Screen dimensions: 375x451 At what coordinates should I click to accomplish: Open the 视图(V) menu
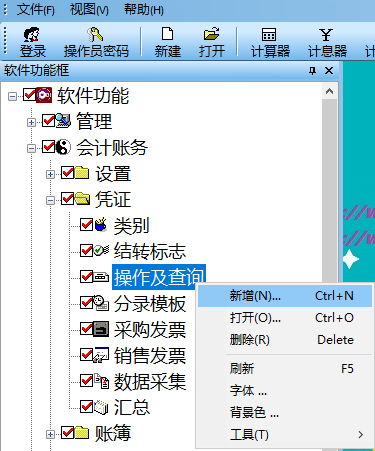[89, 10]
